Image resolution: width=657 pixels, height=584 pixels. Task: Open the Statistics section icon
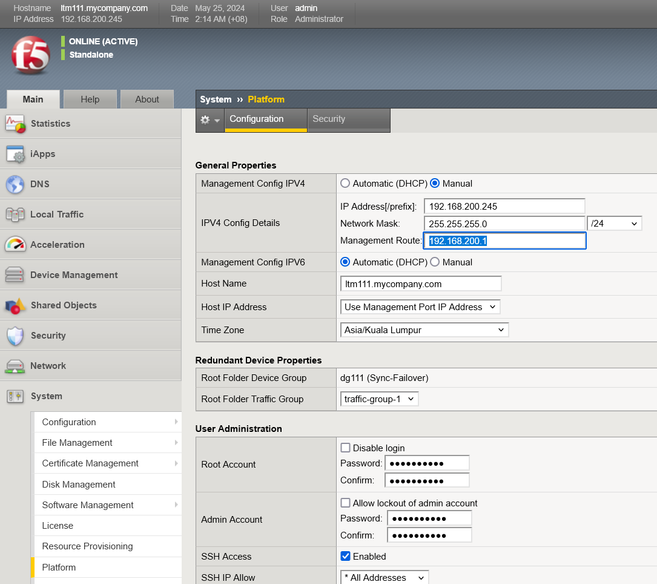coord(15,124)
